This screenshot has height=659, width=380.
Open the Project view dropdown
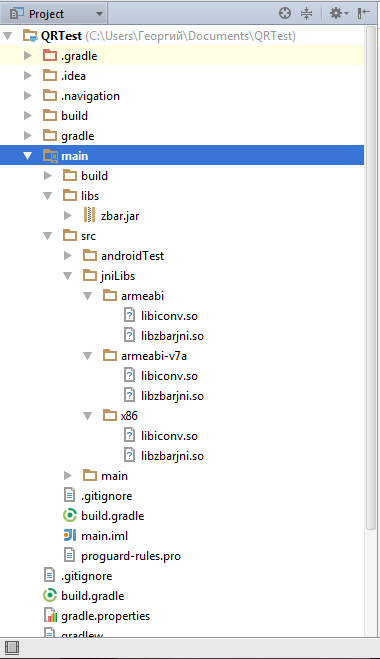click(54, 13)
